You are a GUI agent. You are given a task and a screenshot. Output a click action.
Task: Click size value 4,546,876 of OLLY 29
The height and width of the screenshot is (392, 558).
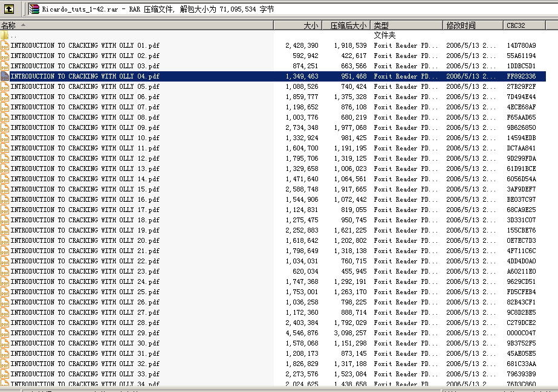pyautogui.click(x=302, y=333)
